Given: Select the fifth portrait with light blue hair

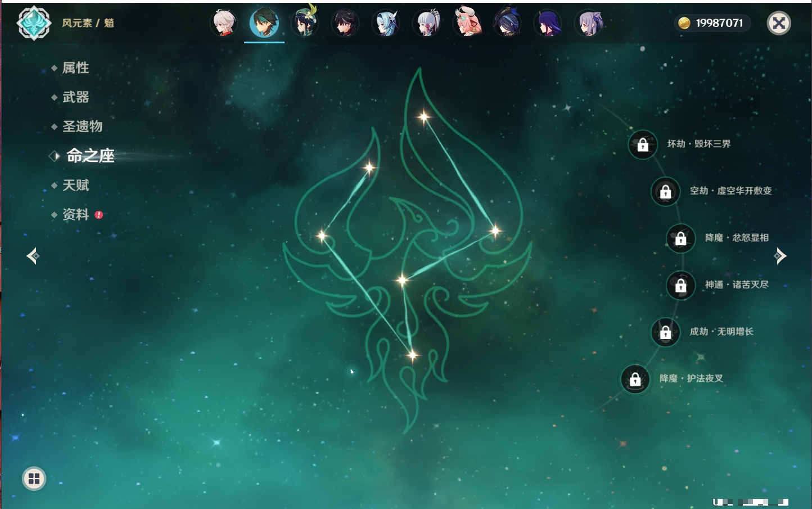Looking at the screenshot, I should [x=386, y=23].
